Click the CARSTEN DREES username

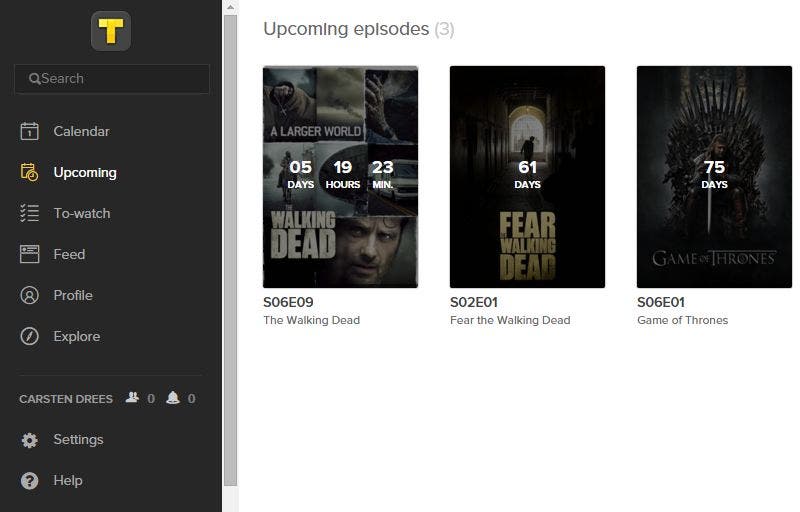pyautogui.click(x=66, y=399)
